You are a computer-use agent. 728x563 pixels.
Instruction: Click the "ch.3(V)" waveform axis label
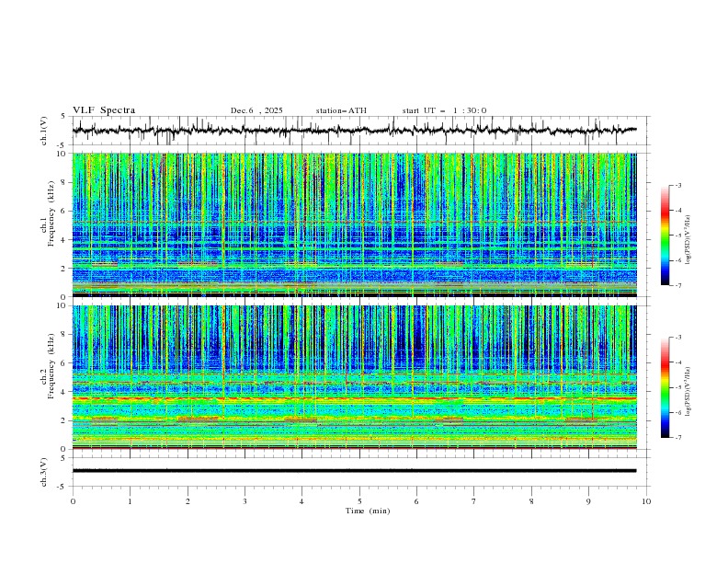coord(44,472)
